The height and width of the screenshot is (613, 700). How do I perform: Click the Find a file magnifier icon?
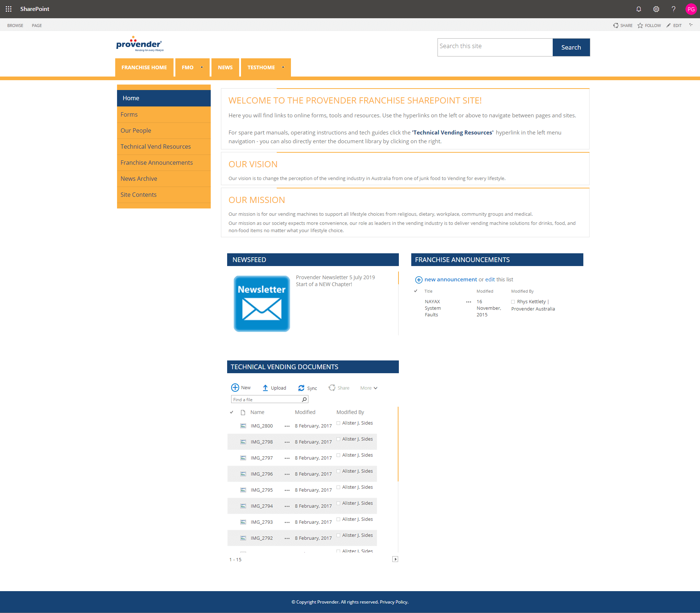click(x=304, y=399)
